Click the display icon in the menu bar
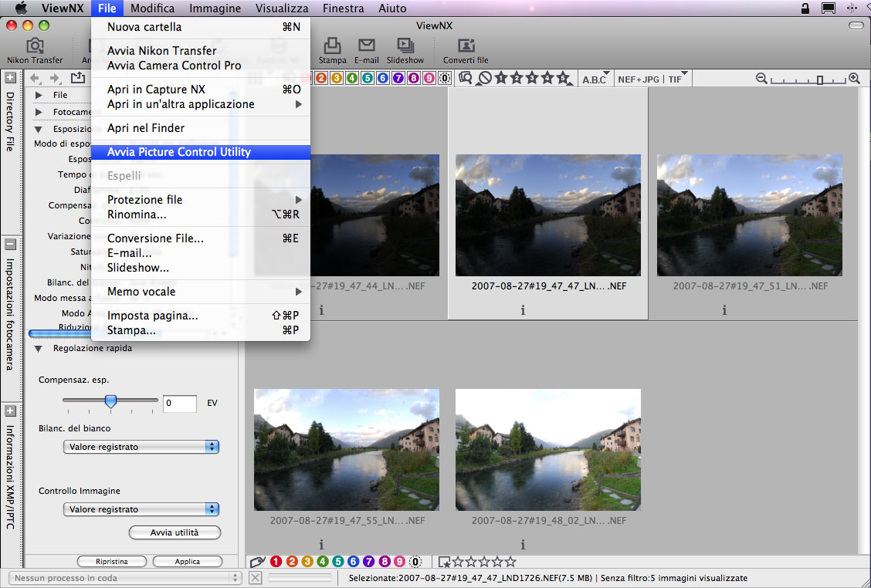Image resolution: width=871 pixels, height=588 pixels. point(829,8)
